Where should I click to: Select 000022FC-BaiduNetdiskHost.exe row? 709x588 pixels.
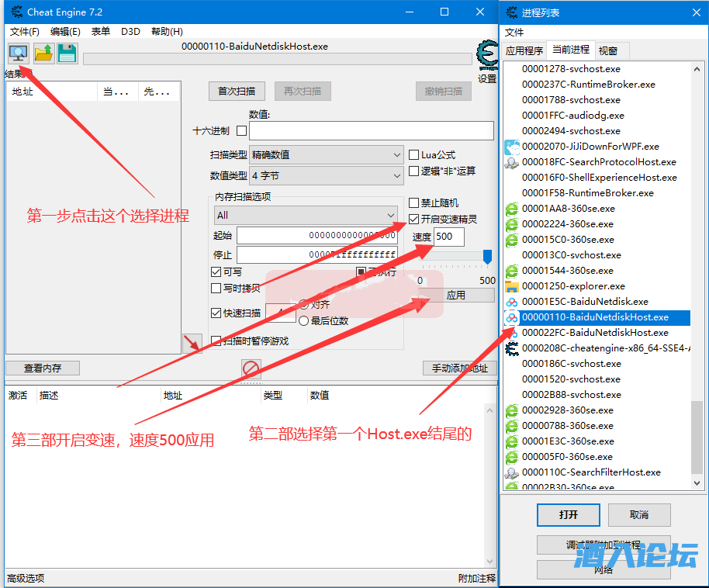[597, 333]
